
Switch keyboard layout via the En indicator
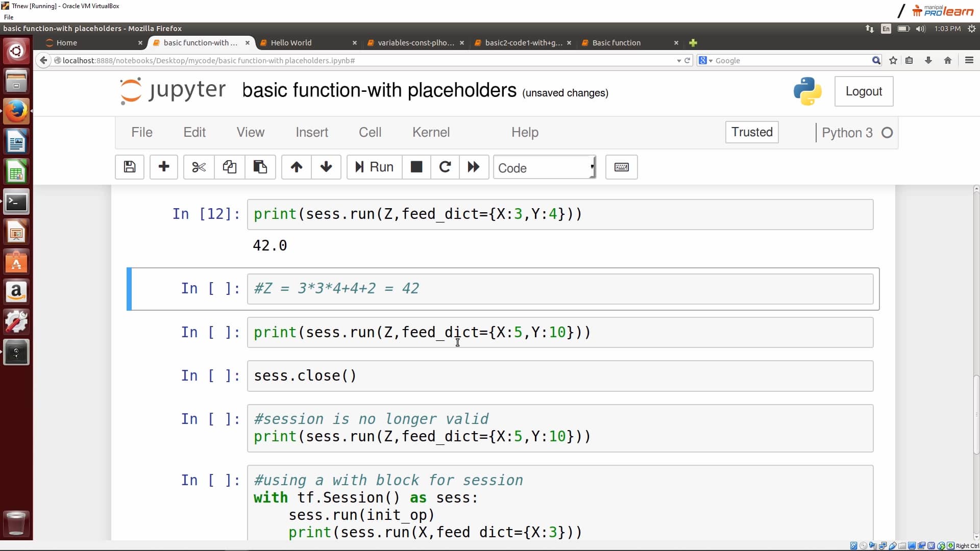(886, 29)
